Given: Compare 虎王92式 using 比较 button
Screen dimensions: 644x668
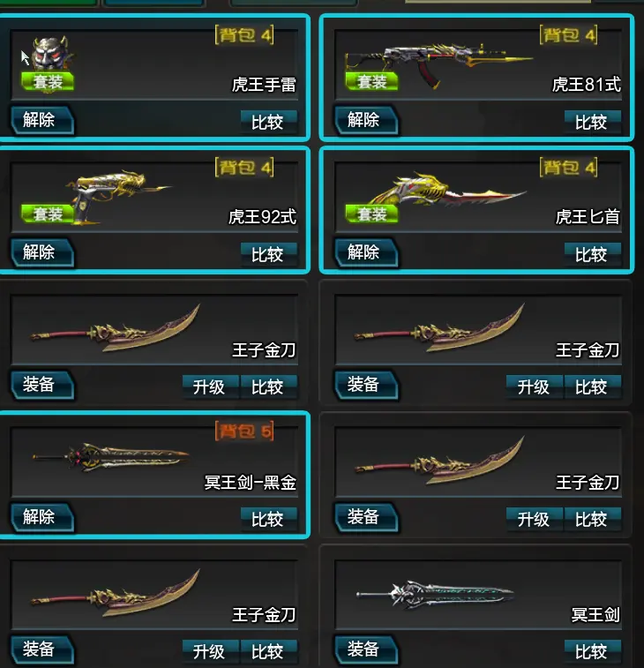Looking at the screenshot, I should pyautogui.click(x=269, y=254).
